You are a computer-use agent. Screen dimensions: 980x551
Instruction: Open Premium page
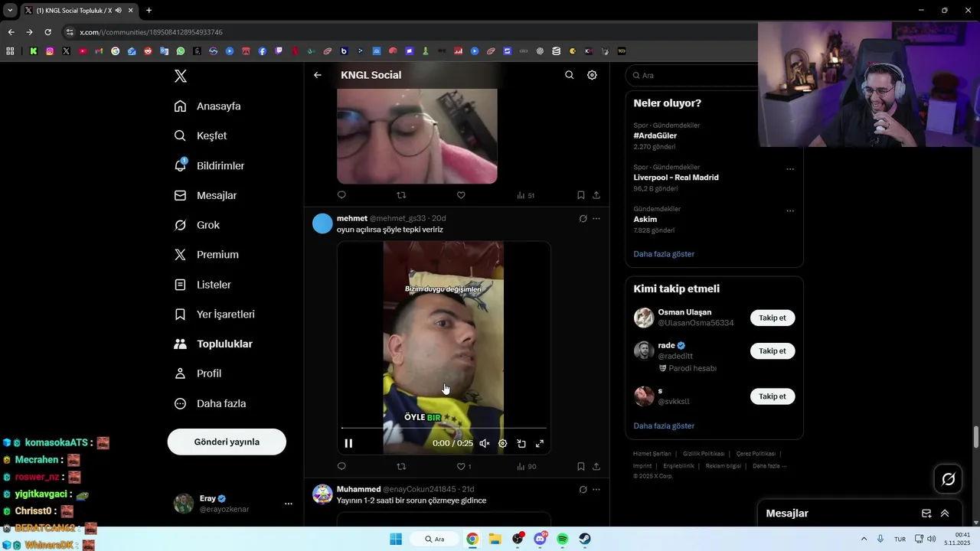(207, 255)
